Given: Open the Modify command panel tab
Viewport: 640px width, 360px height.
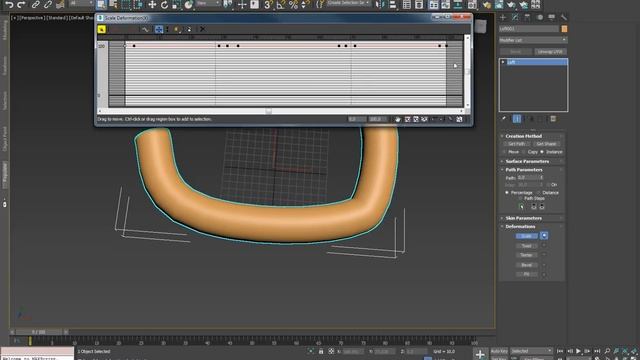Looking at the screenshot, I should (515, 17).
